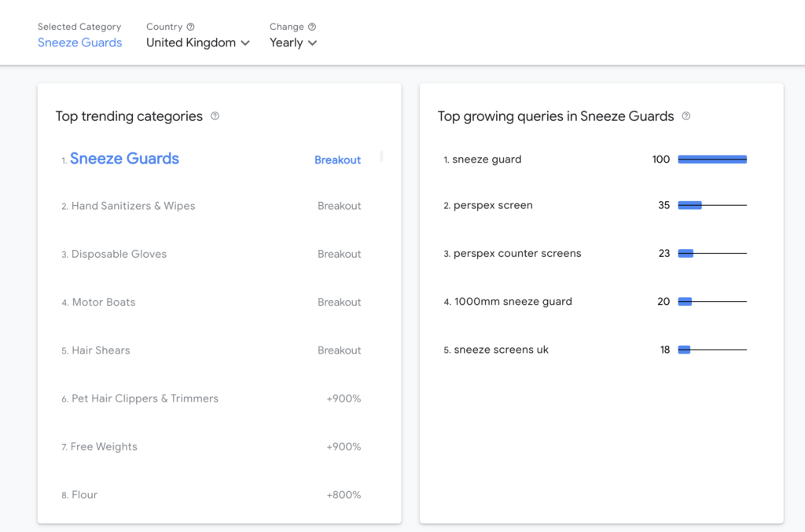Click help icon next to Country label
Screen dimensions: 805x532
pyautogui.click(x=190, y=27)
